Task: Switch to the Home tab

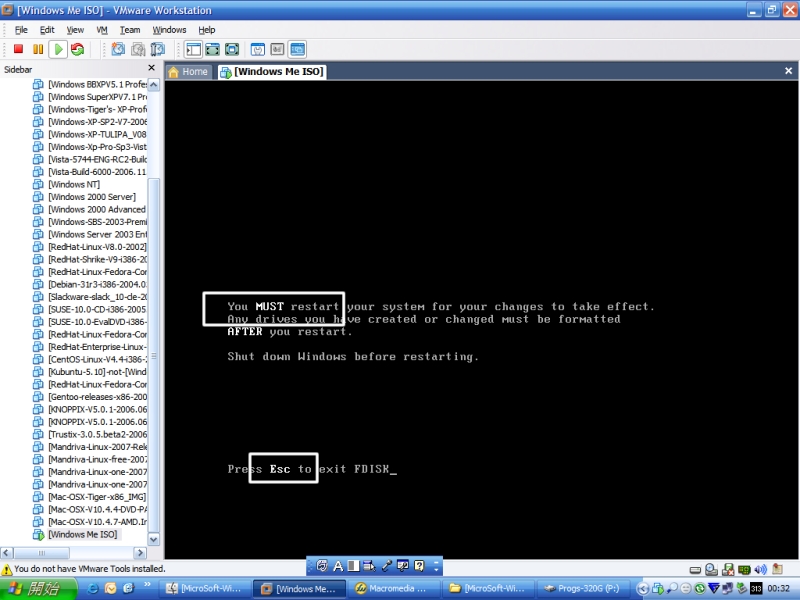Action: pyautogui.click(x=188, y=71)
